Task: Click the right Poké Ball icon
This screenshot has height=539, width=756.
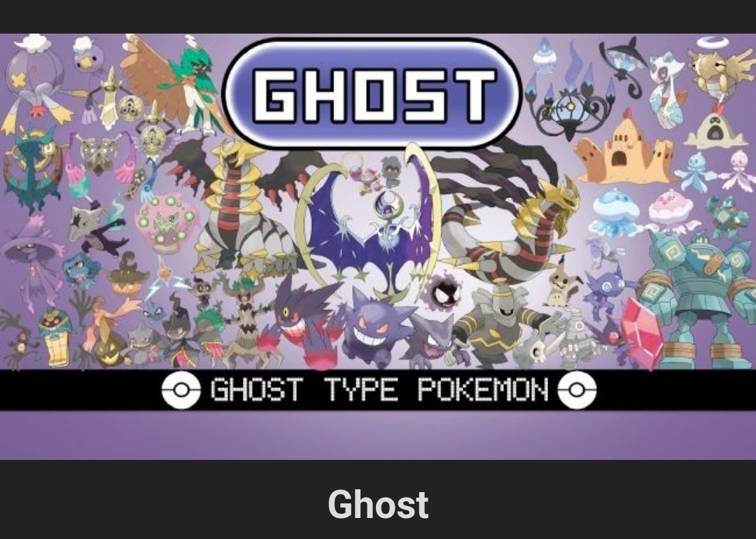Action: pyautogui.click(x=577, y=389)
